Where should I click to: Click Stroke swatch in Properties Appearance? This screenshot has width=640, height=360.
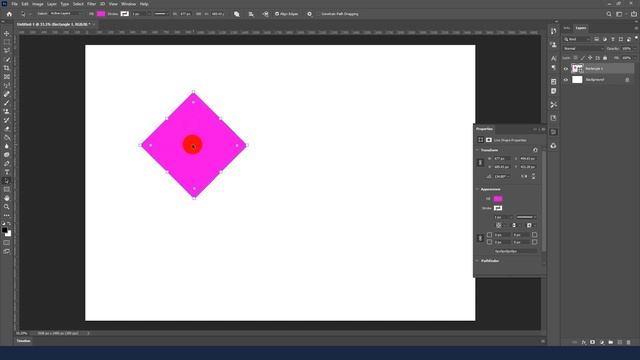pos(498,208)
